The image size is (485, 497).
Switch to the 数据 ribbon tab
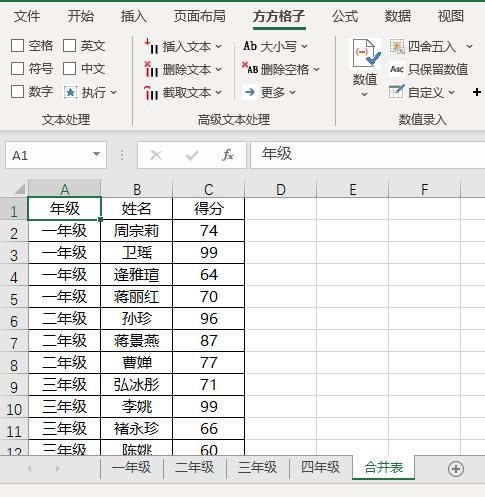tap(398, 16)
